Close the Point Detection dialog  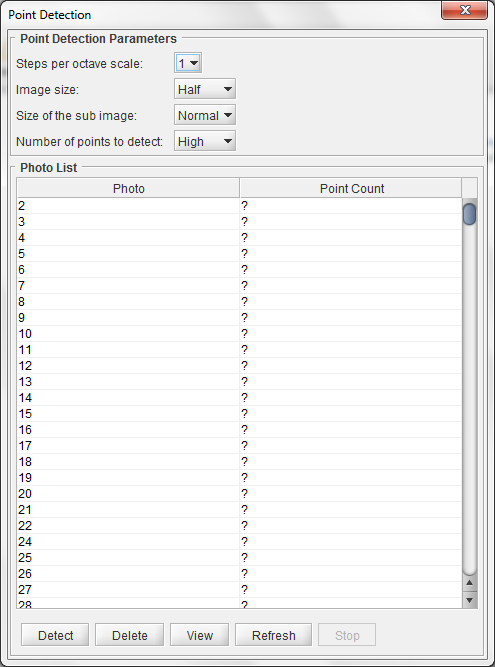pyautogui.click(x=464, y=10)
